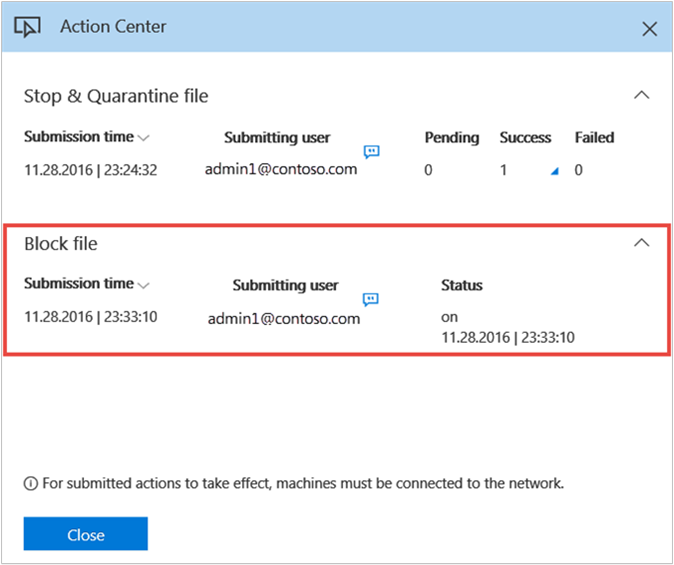Screen dimensions: 674x565
Task: Click the 23:24:32 submission timestamp
Action: point(90,170)
